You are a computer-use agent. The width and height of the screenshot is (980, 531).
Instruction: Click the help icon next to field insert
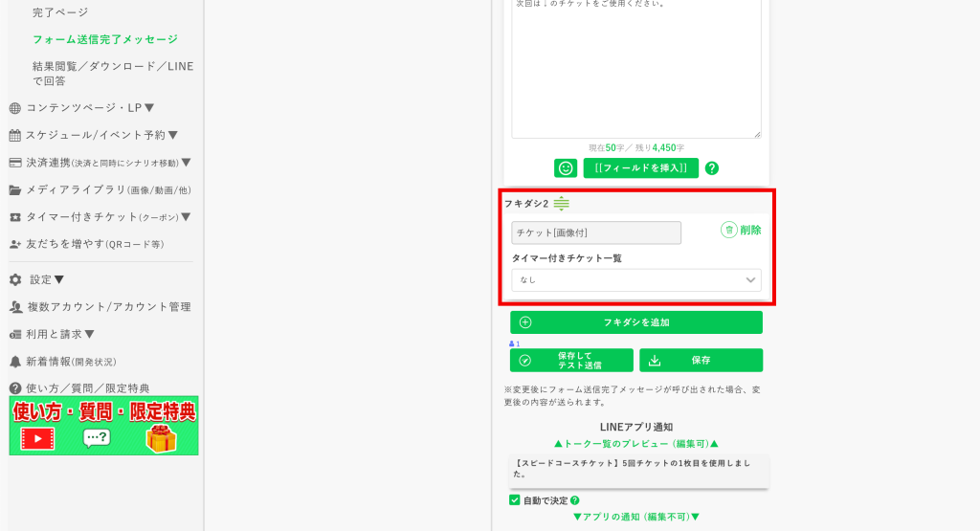[x=711, y=168]
